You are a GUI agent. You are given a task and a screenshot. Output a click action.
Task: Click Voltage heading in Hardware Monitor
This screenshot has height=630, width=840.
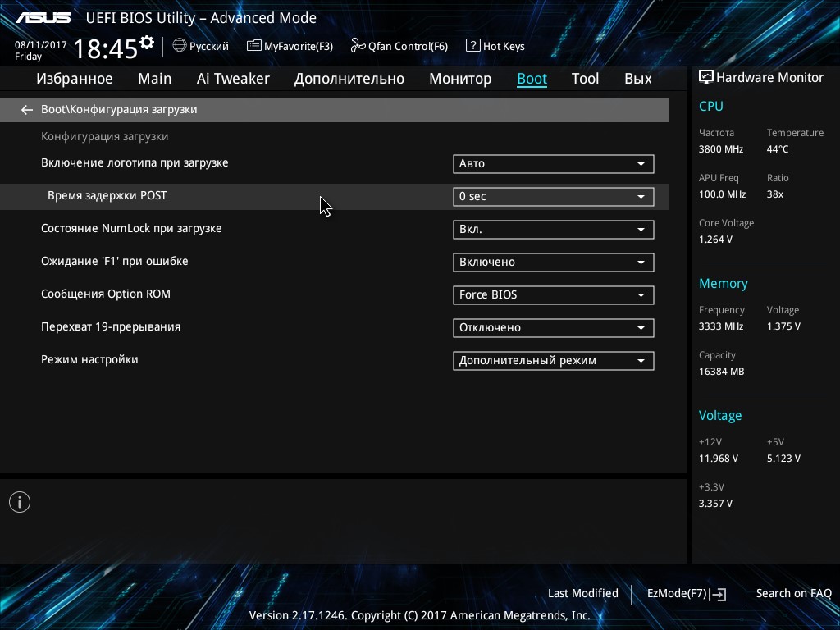[720, 416]
